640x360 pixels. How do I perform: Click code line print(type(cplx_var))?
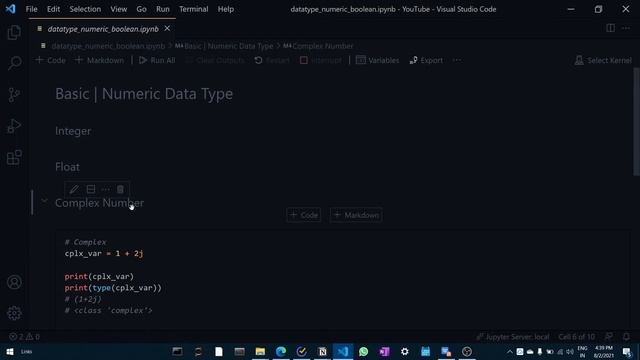113,288
